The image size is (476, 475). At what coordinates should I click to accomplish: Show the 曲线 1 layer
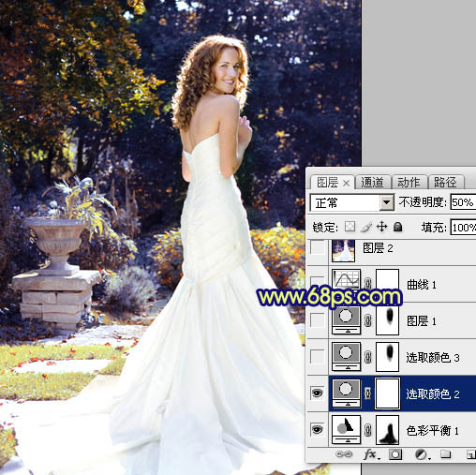317,282
